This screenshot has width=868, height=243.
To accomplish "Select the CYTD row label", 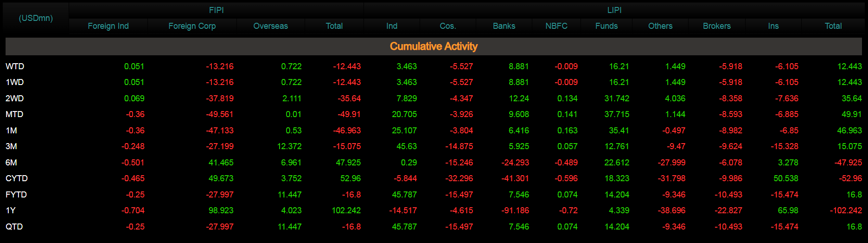I will click(17, 178).
